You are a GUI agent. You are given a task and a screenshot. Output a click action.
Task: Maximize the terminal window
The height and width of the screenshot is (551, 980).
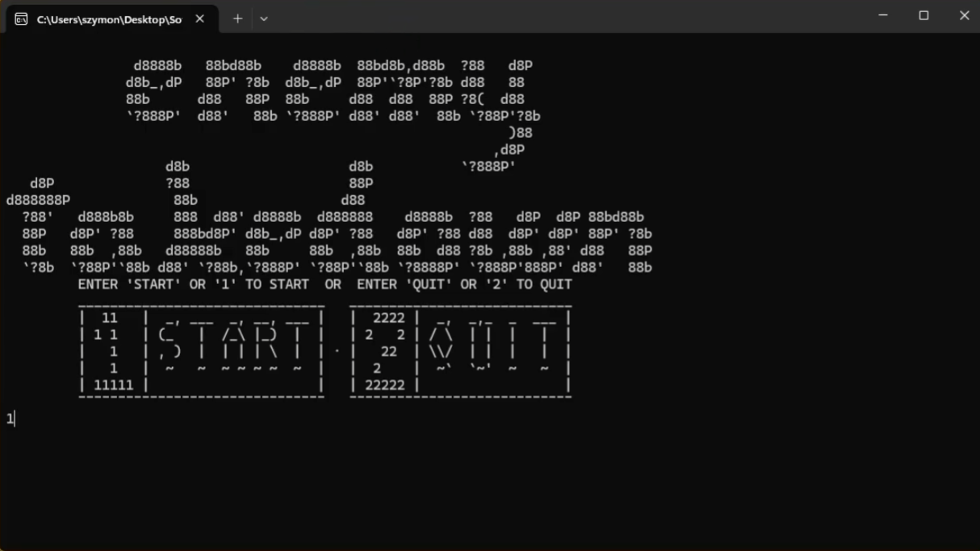pos(923,15)
